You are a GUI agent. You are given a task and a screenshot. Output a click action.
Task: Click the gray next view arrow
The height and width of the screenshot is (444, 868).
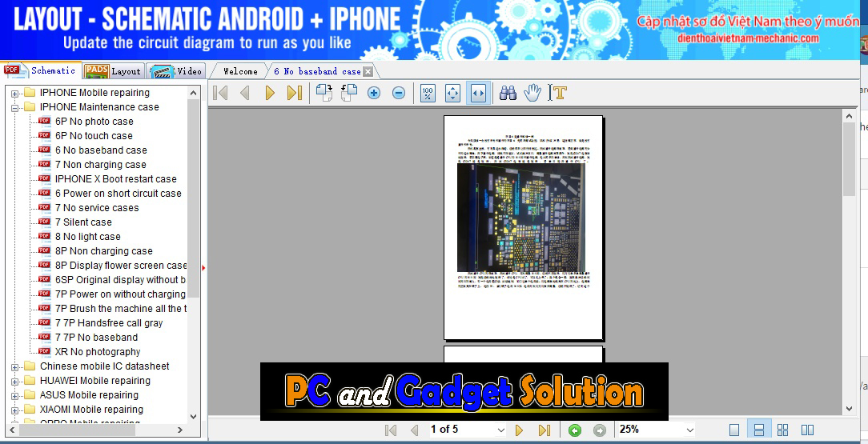click(x=600, y=430)
